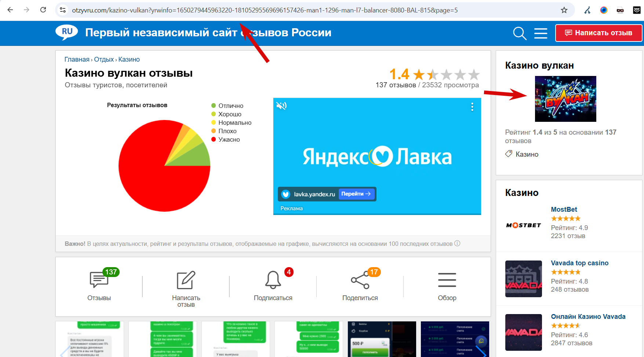Click the Написать отзыв pencil icon
Screen dimensions: 644x357
click(186, 280)
